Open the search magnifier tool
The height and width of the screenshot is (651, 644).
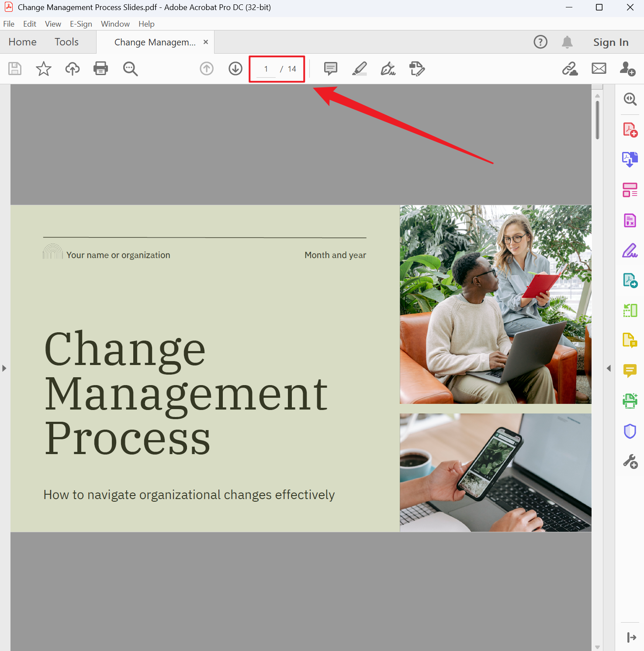click(130, 69)
